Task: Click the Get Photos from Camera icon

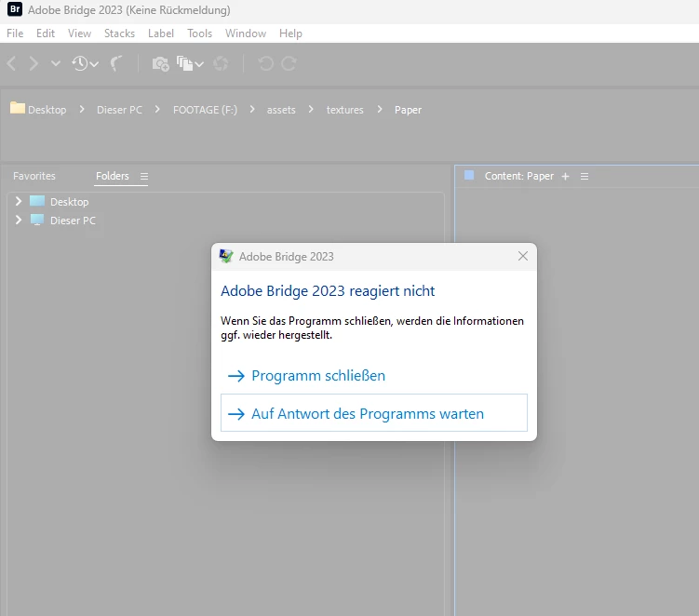Action: tap(160, 63)
